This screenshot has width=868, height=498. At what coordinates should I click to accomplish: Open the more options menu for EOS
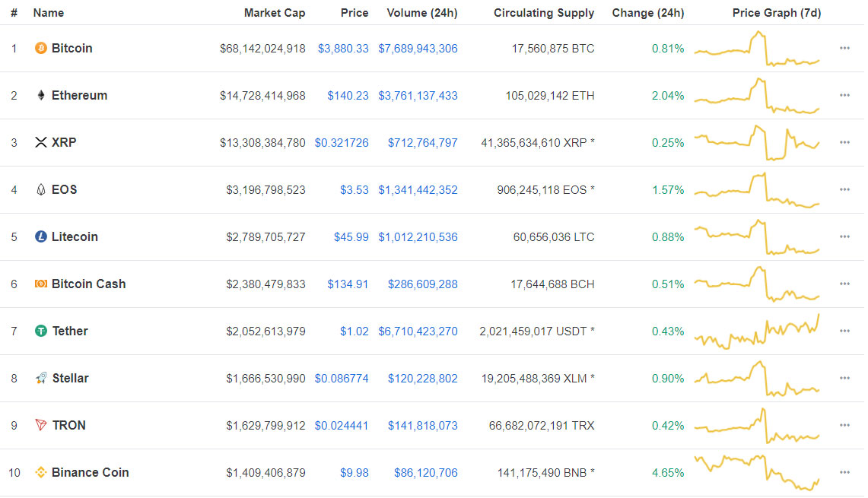pyautogui.click(x=844, y=189)
